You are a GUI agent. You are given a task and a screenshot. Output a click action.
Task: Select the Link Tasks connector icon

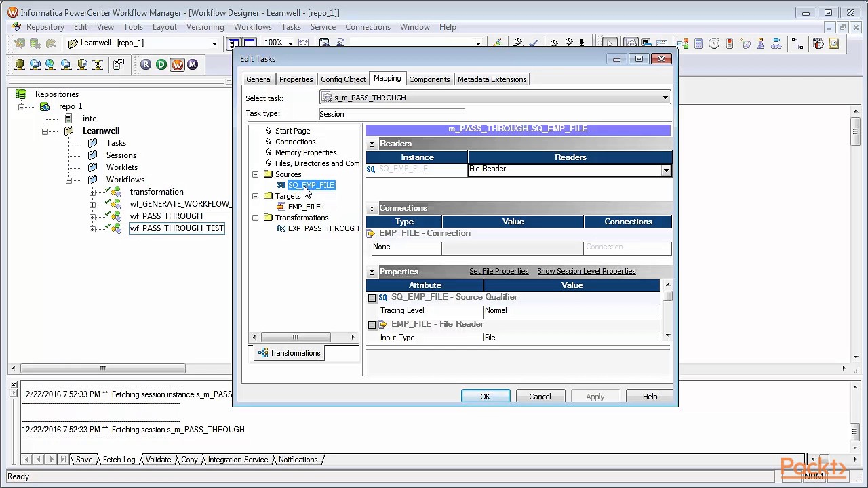point(797,43)
